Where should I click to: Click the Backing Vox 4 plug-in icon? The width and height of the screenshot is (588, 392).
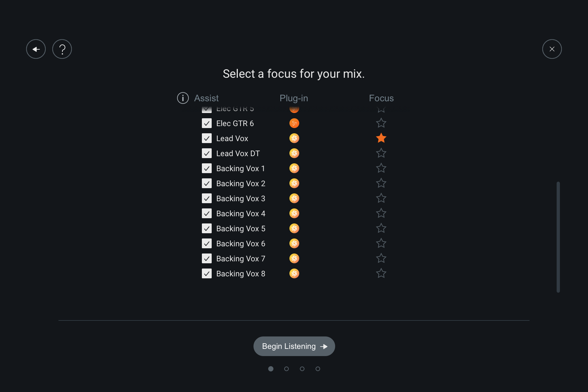[x=294, y=214]
